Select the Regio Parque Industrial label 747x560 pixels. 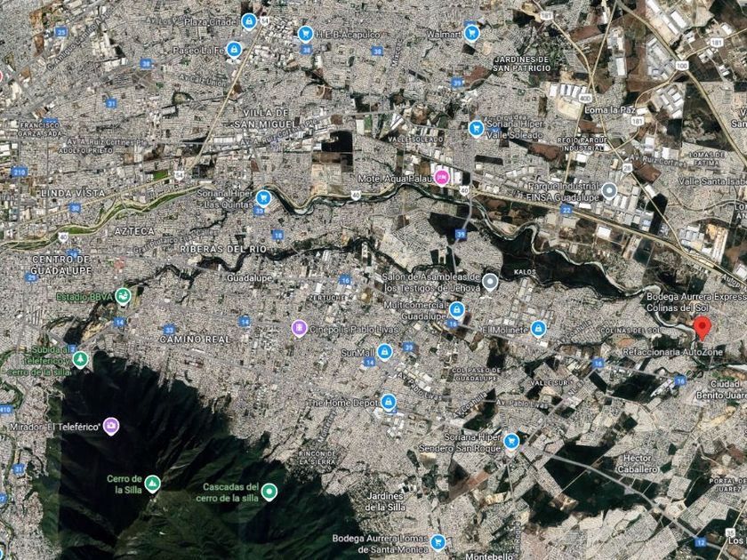click(583, 144)
